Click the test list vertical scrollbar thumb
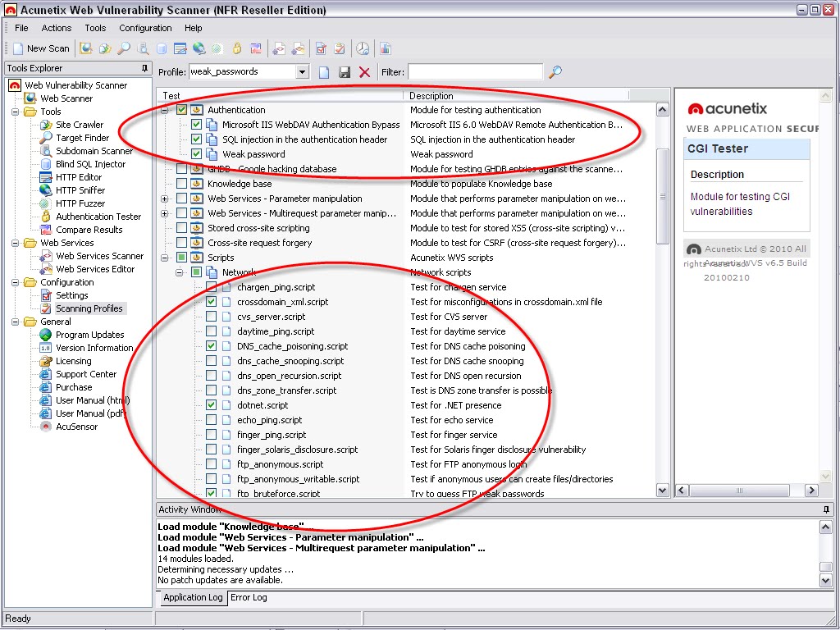This screenshot has width=840, height=630. click(663, 197)
